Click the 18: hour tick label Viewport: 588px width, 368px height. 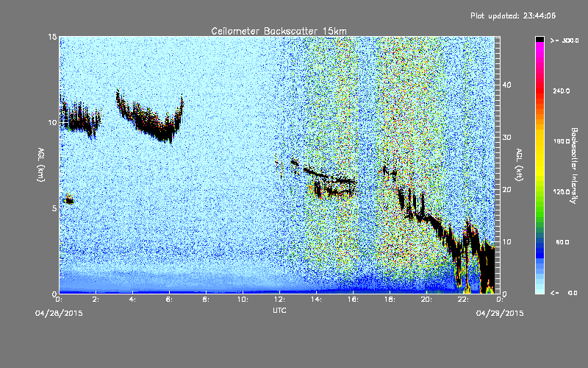(x=390, y=300)
